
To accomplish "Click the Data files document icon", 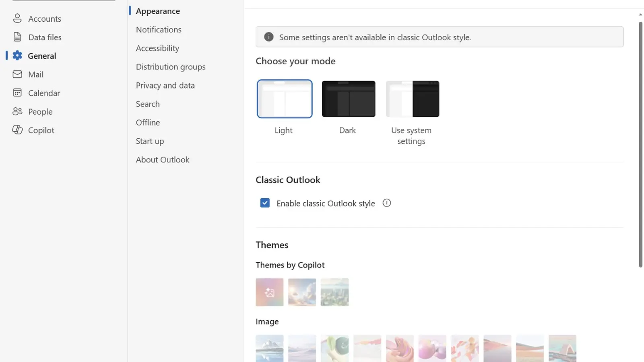I will click(17, 37).
